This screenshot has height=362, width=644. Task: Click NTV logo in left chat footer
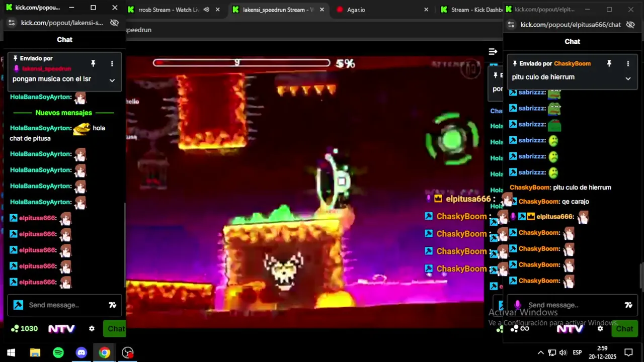[x=61, y=328]
